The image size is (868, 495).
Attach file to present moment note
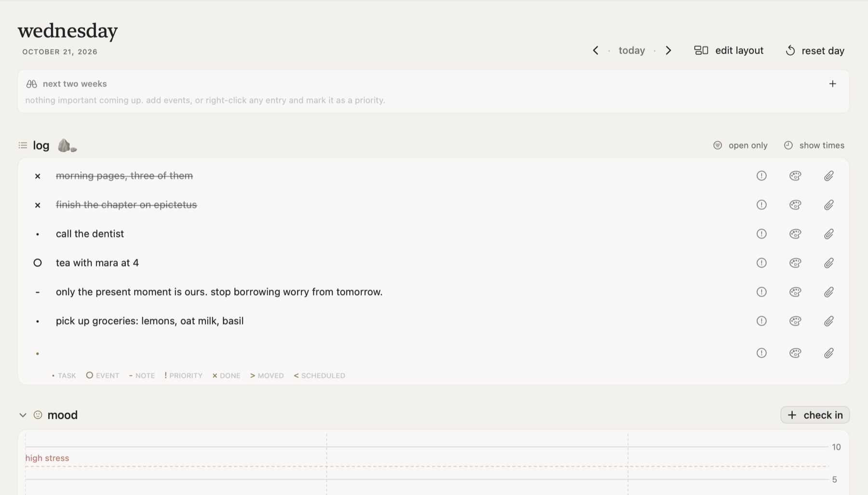[x=829, y=292]
